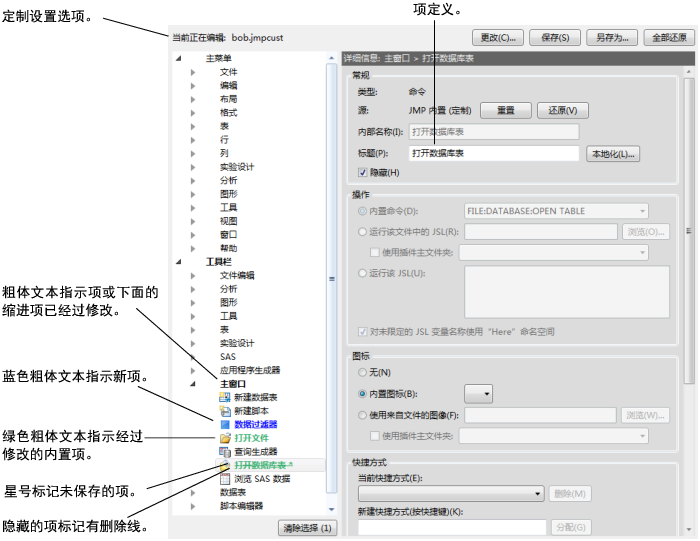Check 使用插件主文件夹 under 图标 section
The image size is (700, 541).
[375, 436]
